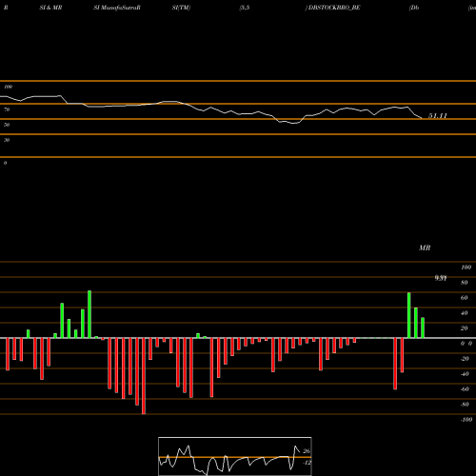Click the tallest green bar at far right
476x476 pixels.
click(x=409, y=315)
